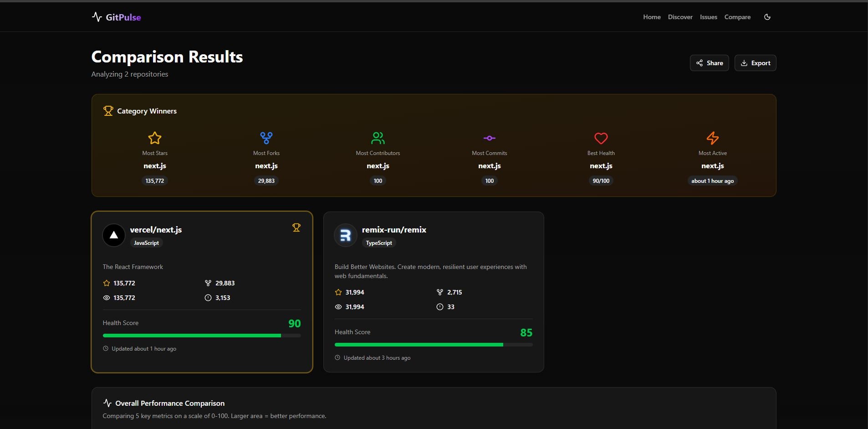
Task: Click the Export button
Action: pos(756,63)
